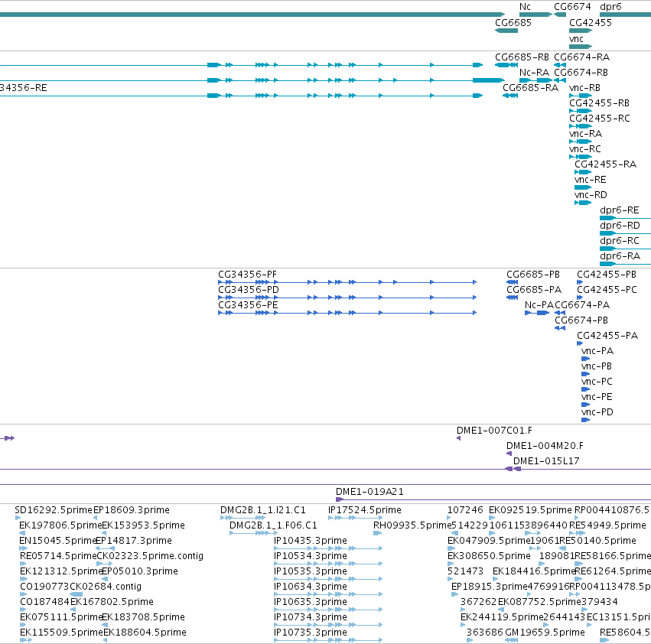Click protein label 'CG42455-PB'
The image size is (651, 644).
(607, 275)
